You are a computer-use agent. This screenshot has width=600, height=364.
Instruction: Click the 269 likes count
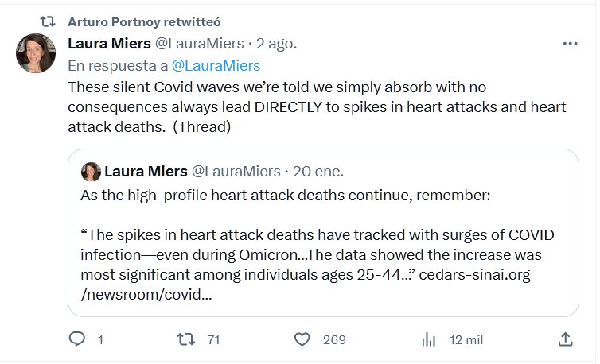click(333, 339)
